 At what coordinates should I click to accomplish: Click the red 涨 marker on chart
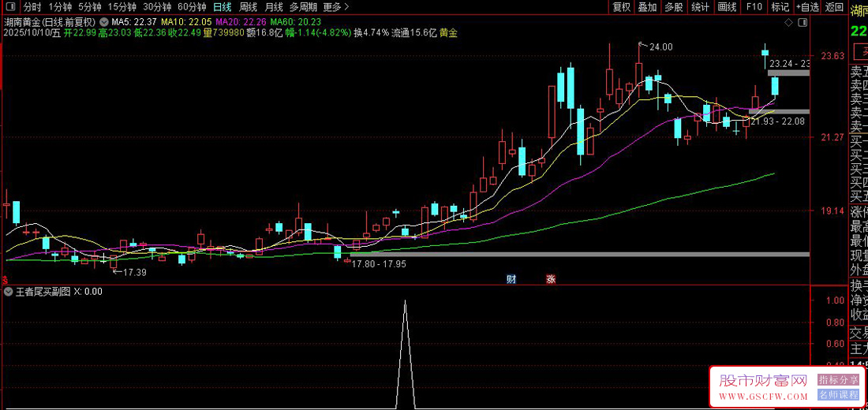click(551, 279)
